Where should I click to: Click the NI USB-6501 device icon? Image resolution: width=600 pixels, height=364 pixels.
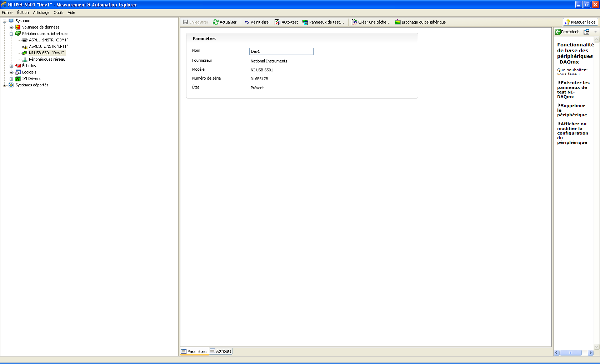coord(25,53)
